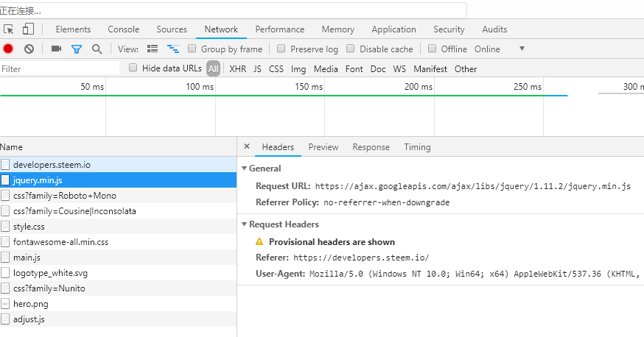Enable Group by frame checkbox
644x337 pixels.
[192, 49]
